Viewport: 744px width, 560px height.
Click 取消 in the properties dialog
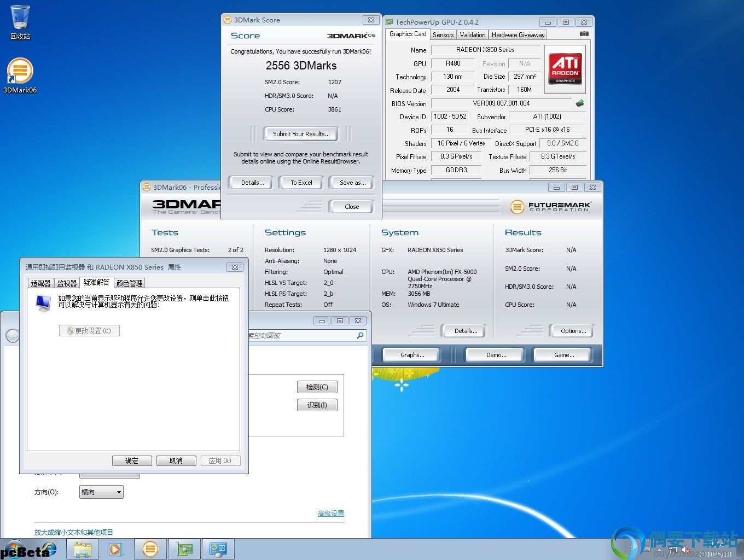[176, 460]
